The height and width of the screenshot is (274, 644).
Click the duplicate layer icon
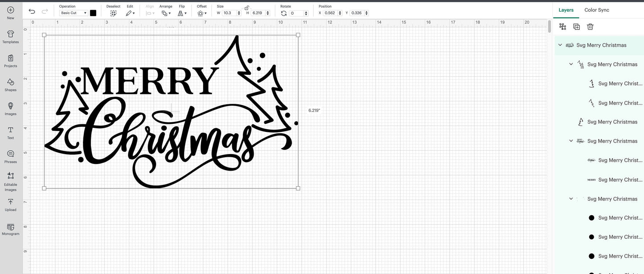(576, 27)
